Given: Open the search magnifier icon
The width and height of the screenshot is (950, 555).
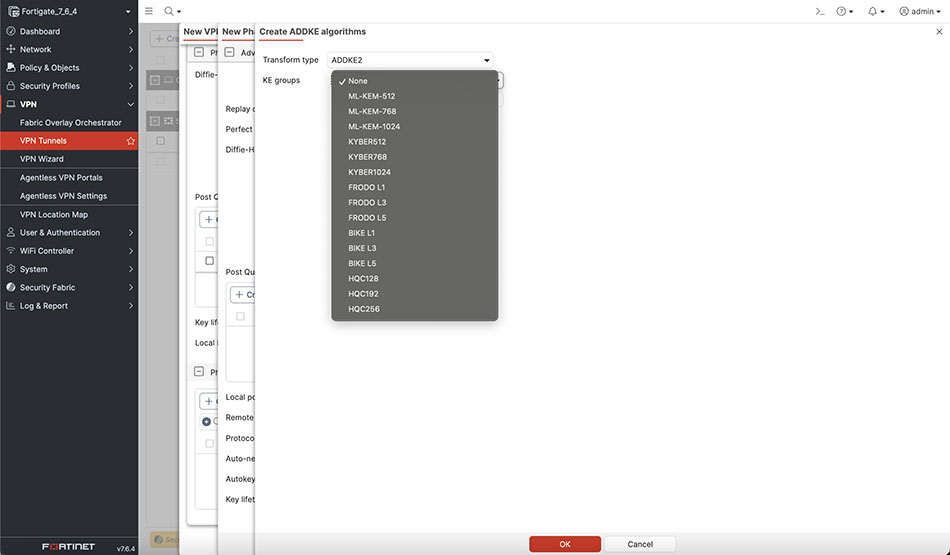Looking at the screenshot, I should pos(170,11).
